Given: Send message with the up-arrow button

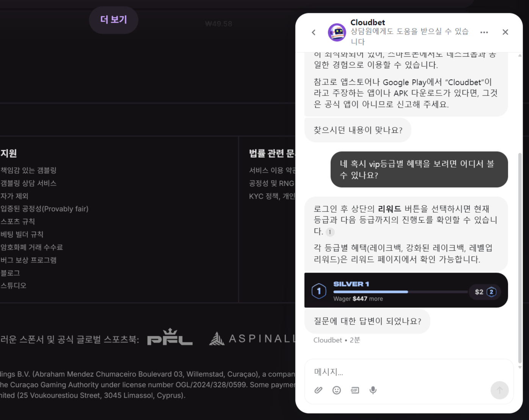Looking at the screenshot, I should [x=499, y=390].
